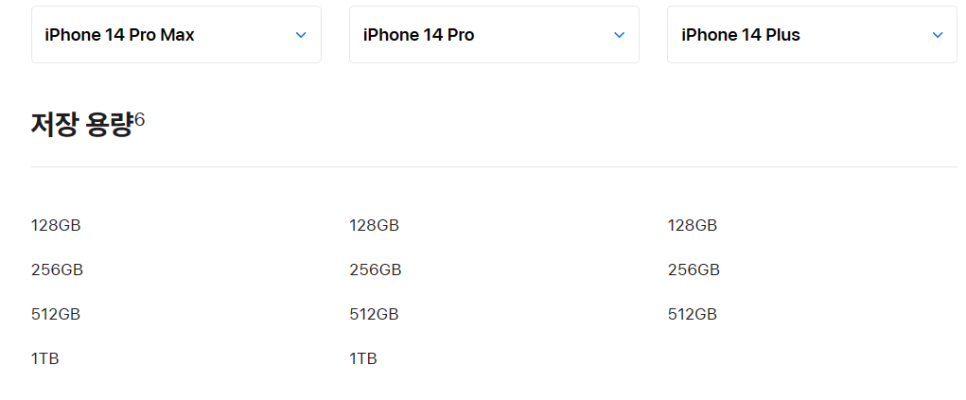Open the iPhone 14 Plus model dropdown
The height and width of the screenshot is (400, 966).
point(812,35)
